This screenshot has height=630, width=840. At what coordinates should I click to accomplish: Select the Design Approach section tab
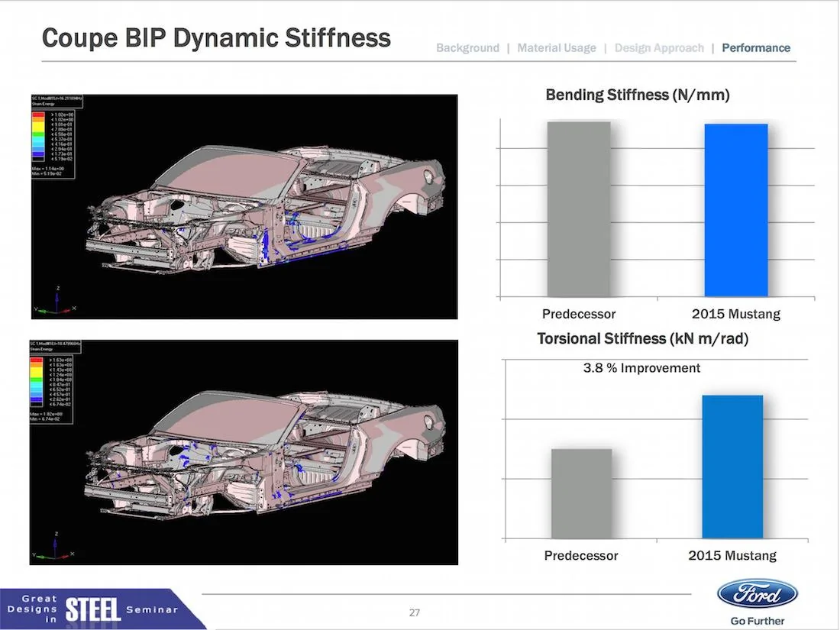pyautogui.click(x=659, y=48)
